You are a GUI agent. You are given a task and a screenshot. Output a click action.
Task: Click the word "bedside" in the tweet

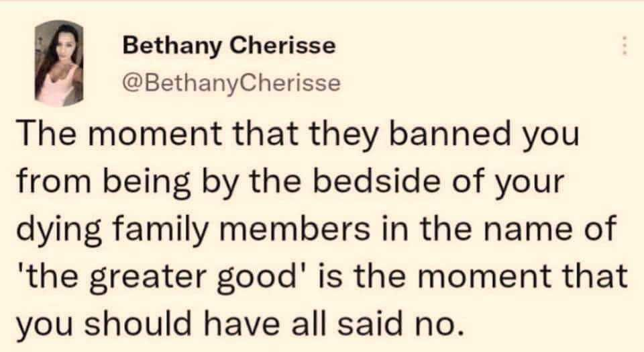tap(376, 181)
